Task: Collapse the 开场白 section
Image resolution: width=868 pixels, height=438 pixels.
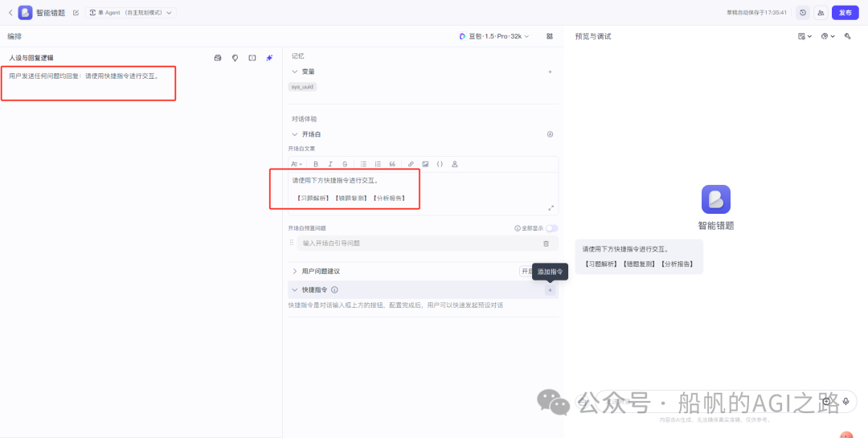Action: pyautogui.click(x=295, y=134)
